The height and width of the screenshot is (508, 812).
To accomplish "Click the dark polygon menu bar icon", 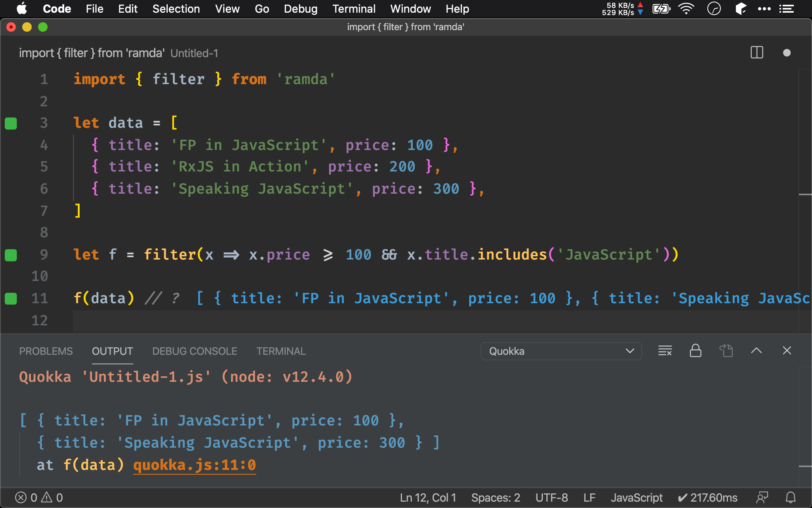I will (741, 9).
